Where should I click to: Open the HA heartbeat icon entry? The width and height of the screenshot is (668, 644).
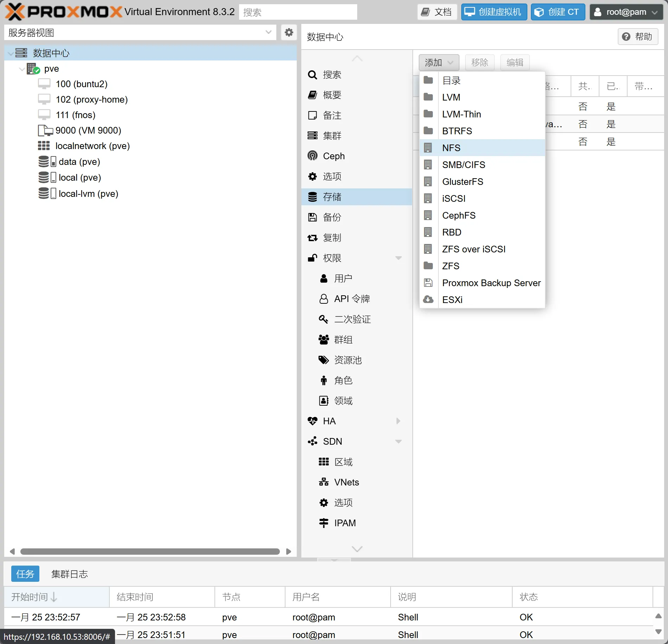[312, 421]
